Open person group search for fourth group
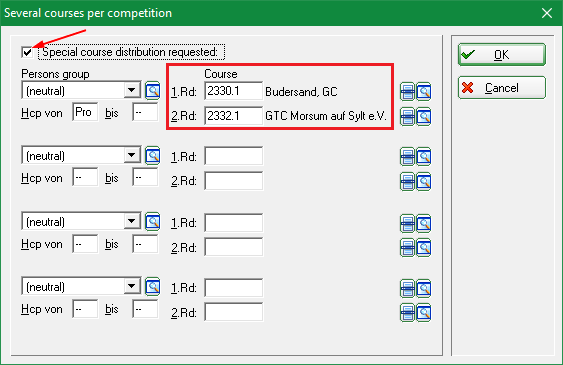 pos(153,287)
